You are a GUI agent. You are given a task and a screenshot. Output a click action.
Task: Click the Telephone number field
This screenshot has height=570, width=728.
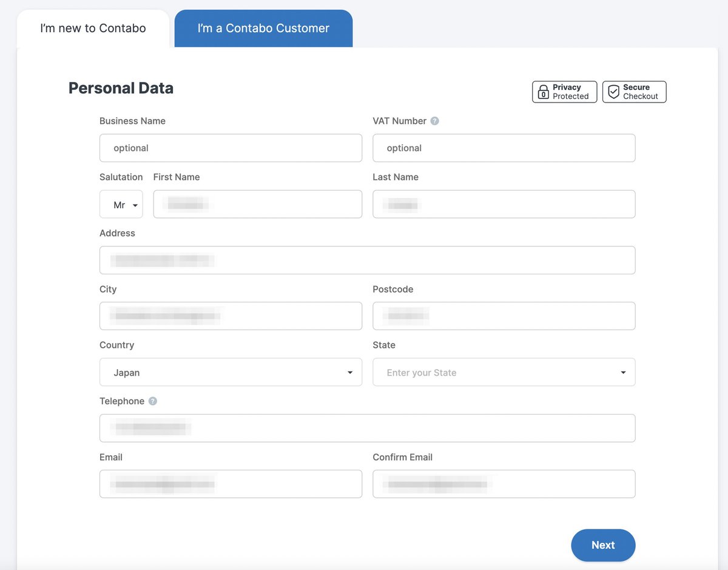[x=367, y=428]
